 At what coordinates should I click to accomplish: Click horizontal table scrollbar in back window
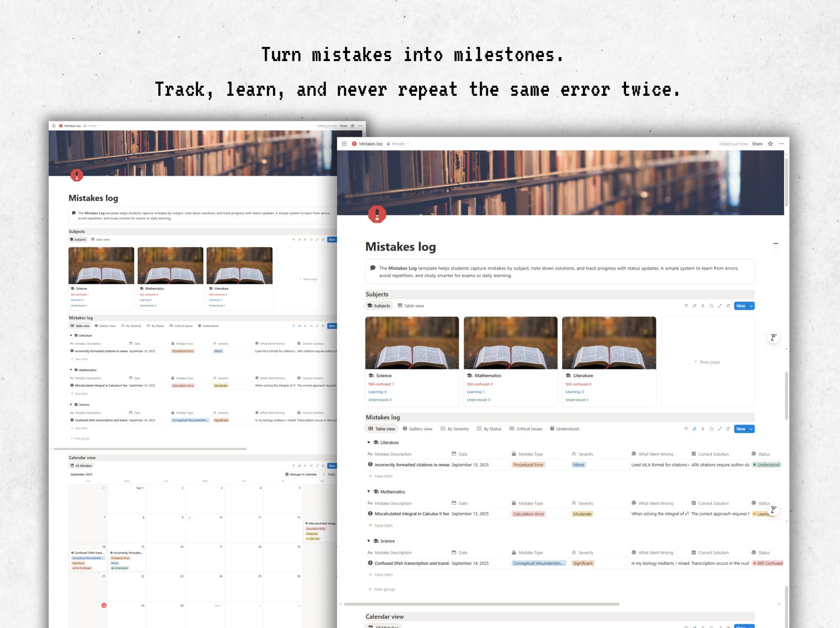click(x=150, y=449)
